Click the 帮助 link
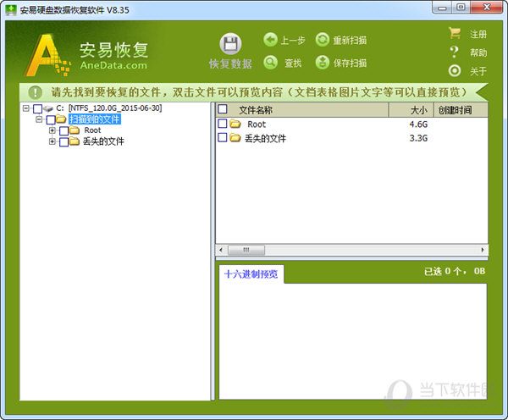This screenshot has height=420, width=508. 478,52
